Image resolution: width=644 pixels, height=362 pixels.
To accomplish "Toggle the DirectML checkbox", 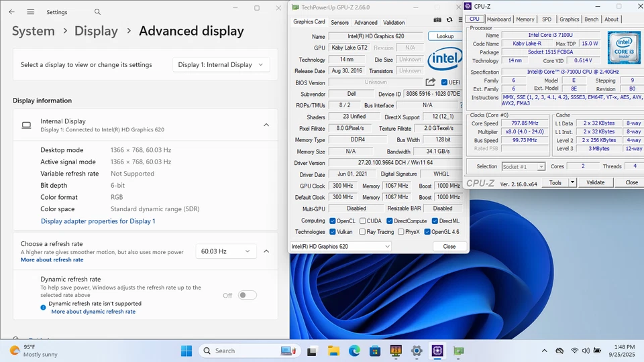I will [435, 221].
